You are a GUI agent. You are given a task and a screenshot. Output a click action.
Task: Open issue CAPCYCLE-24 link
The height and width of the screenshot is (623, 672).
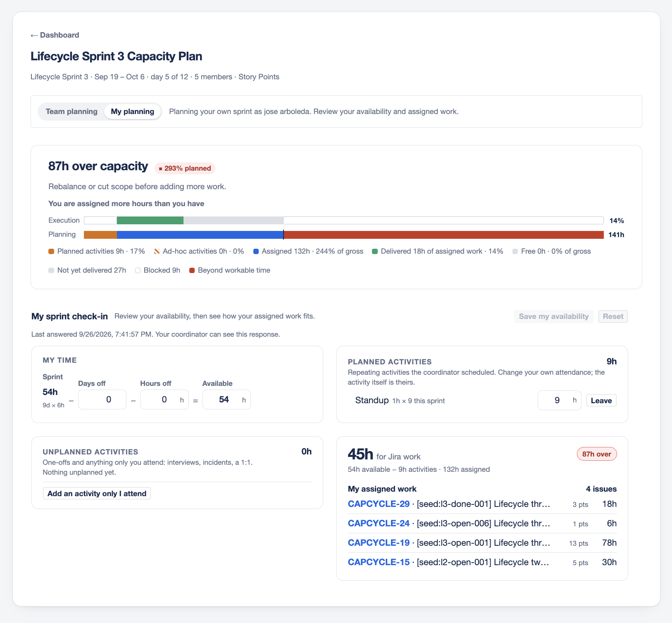(x=379, y=523)
